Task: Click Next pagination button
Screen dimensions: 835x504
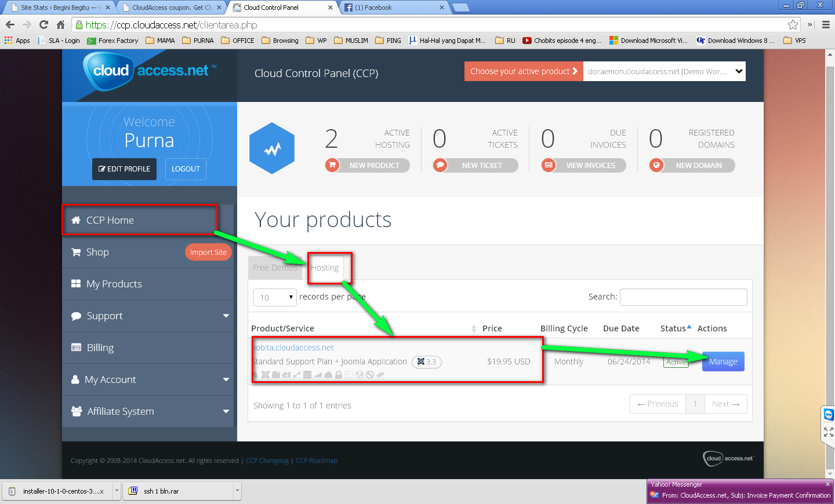Action: point(726,404)
